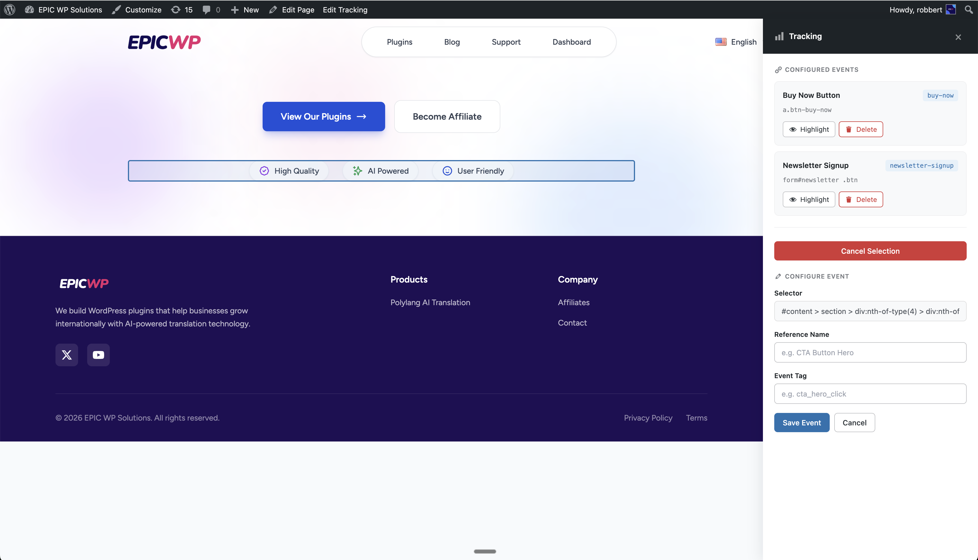
Task: Click the Save Event button
Action: coord(802,423)
